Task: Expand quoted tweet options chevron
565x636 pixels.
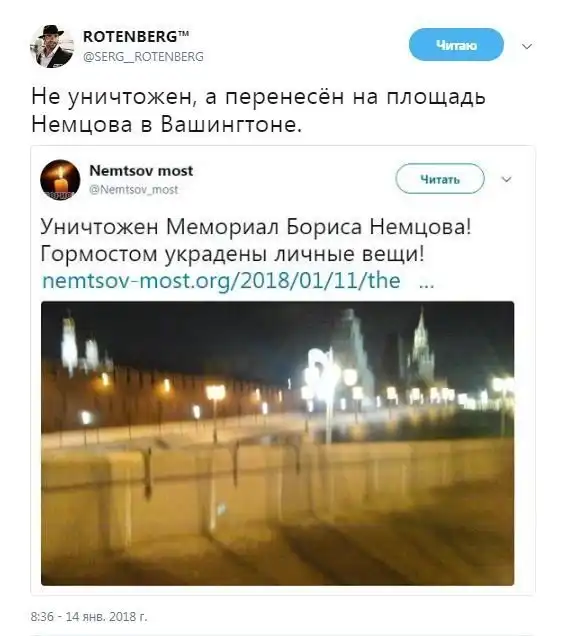Action: click(507, 179)
